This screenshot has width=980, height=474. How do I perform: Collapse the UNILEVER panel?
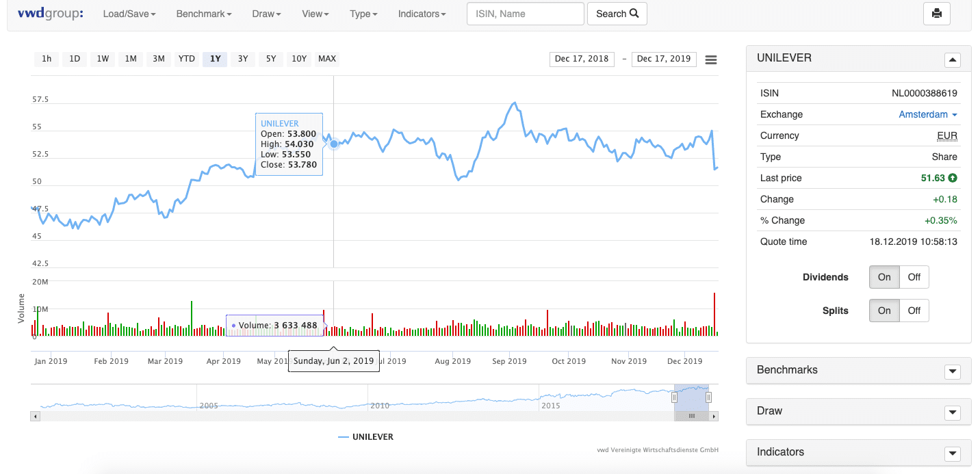(953, 60)
